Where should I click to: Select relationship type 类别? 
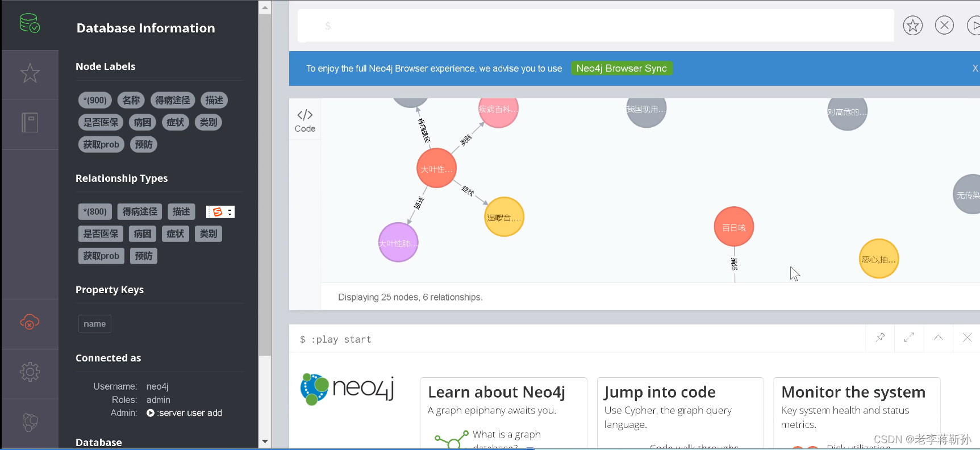pyautogui.click(x=208, y=234)
